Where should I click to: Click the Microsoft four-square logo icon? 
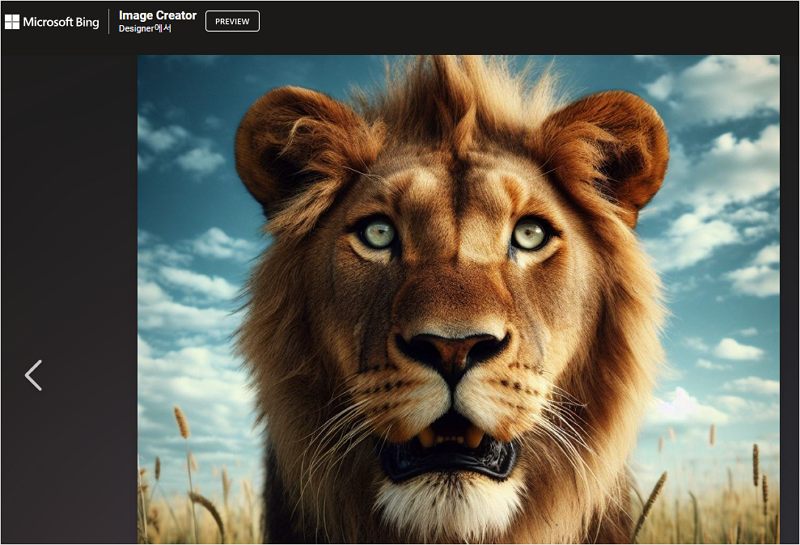(x=12, y=22)
